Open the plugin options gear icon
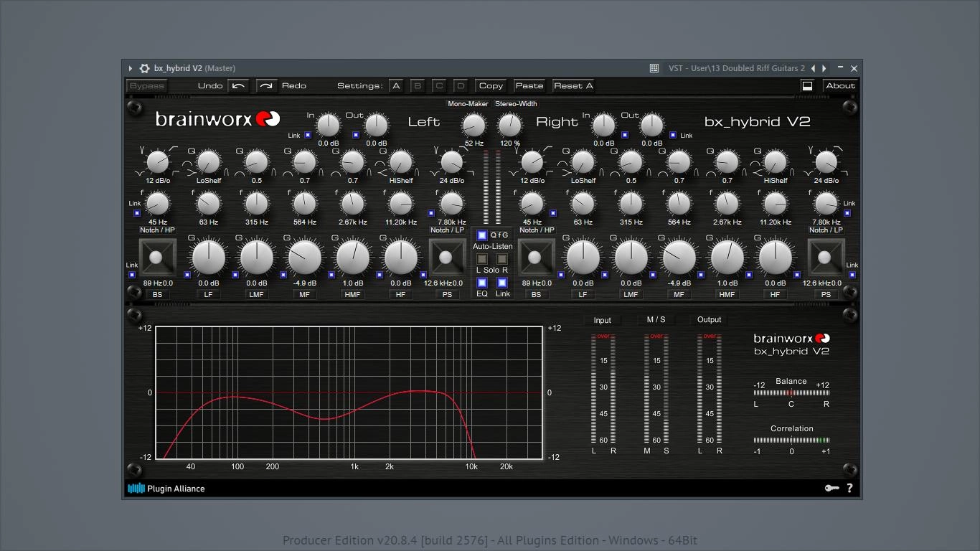980x551 pixels. point(144,68)
